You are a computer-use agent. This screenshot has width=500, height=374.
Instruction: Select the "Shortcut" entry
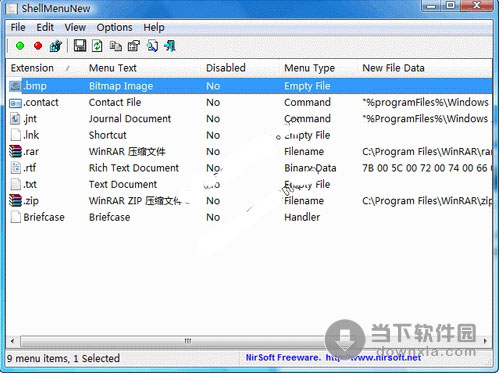click(x=107, y=135)
